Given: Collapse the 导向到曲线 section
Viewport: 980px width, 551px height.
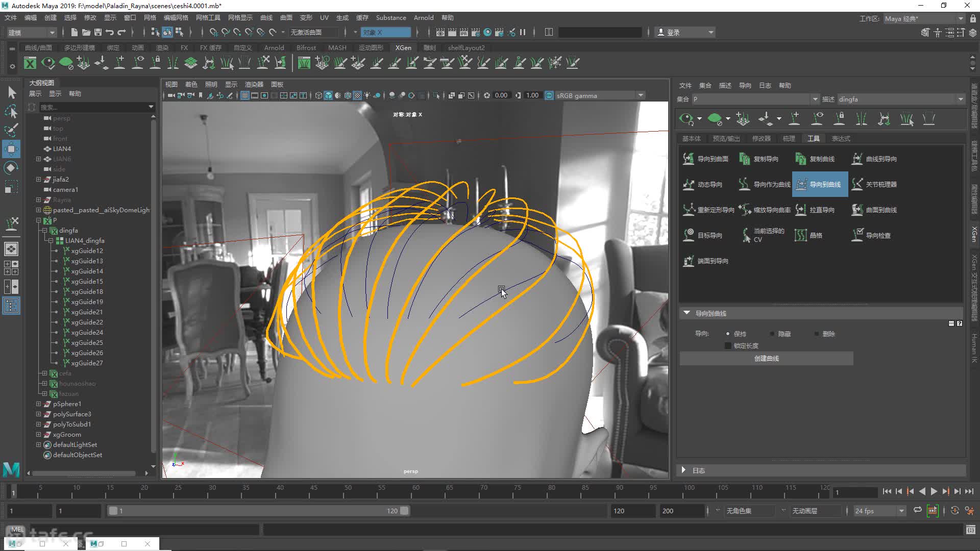Looking at the screenshot, I should [687, 313].
